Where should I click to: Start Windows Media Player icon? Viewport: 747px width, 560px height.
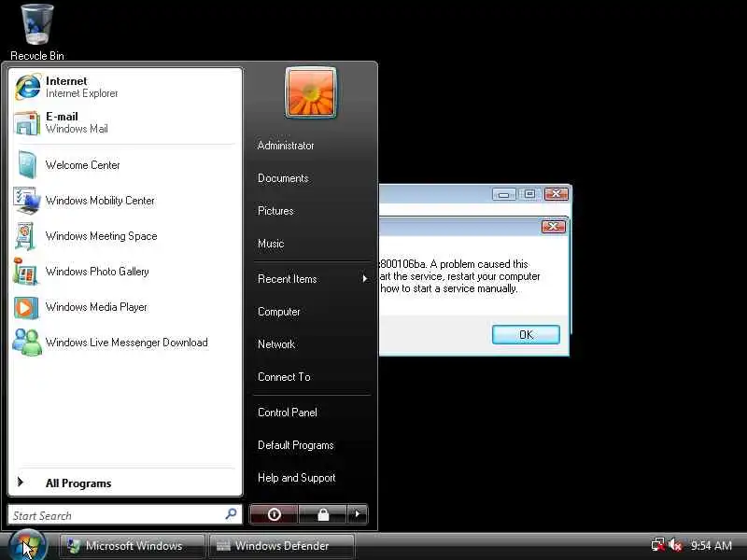point(26,307)
